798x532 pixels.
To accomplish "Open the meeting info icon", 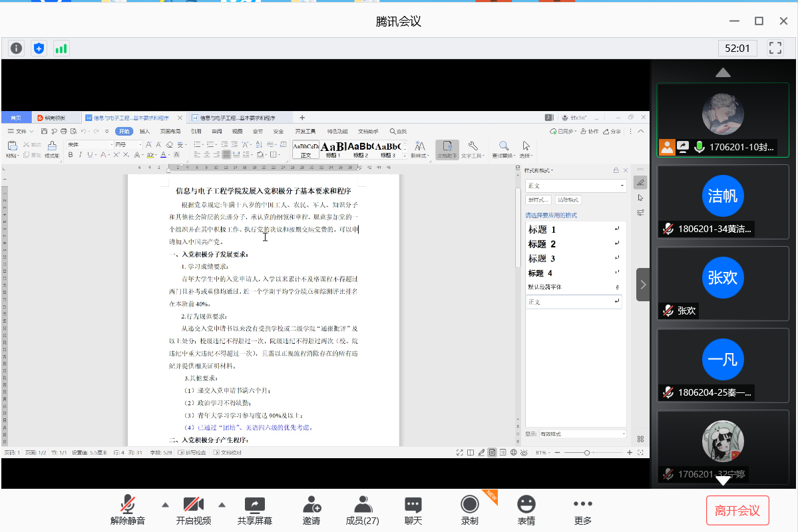I will tap(17, 48).
